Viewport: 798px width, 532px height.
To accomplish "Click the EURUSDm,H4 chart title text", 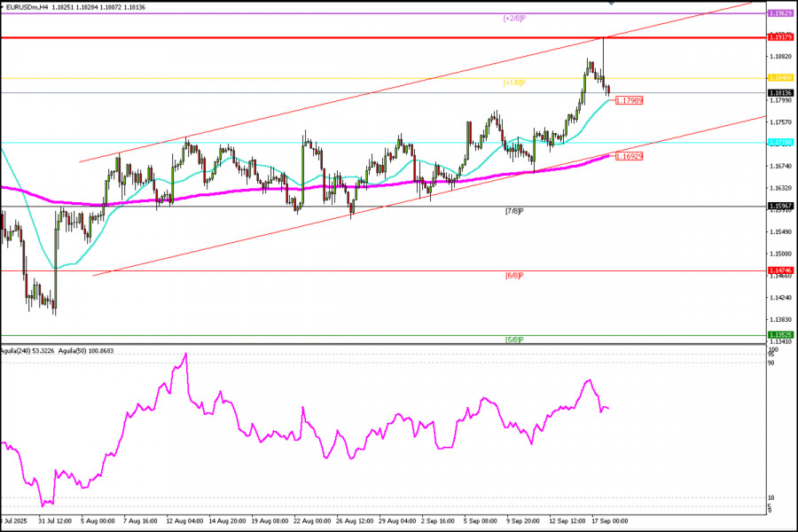I will pos(27,8).
